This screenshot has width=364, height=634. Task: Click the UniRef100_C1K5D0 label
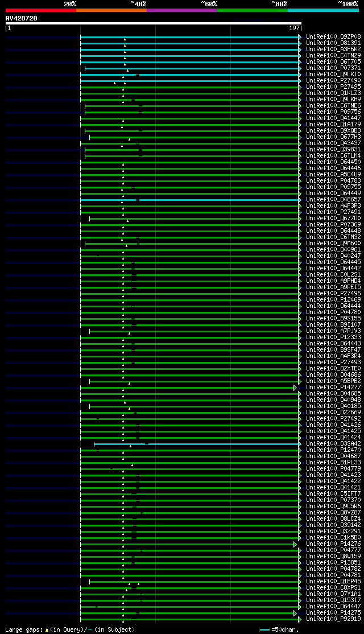tap(333, 538)
